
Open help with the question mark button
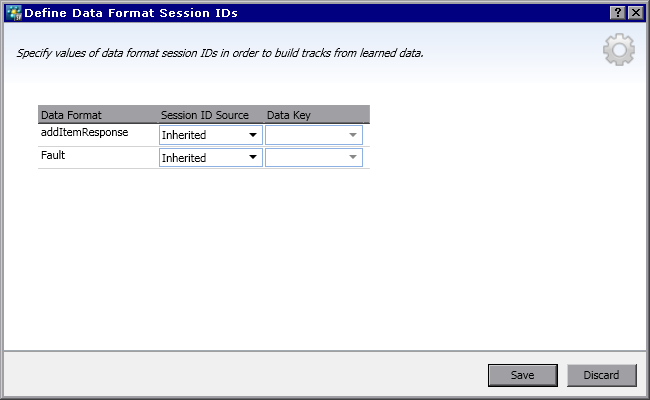tap(619, 12)
